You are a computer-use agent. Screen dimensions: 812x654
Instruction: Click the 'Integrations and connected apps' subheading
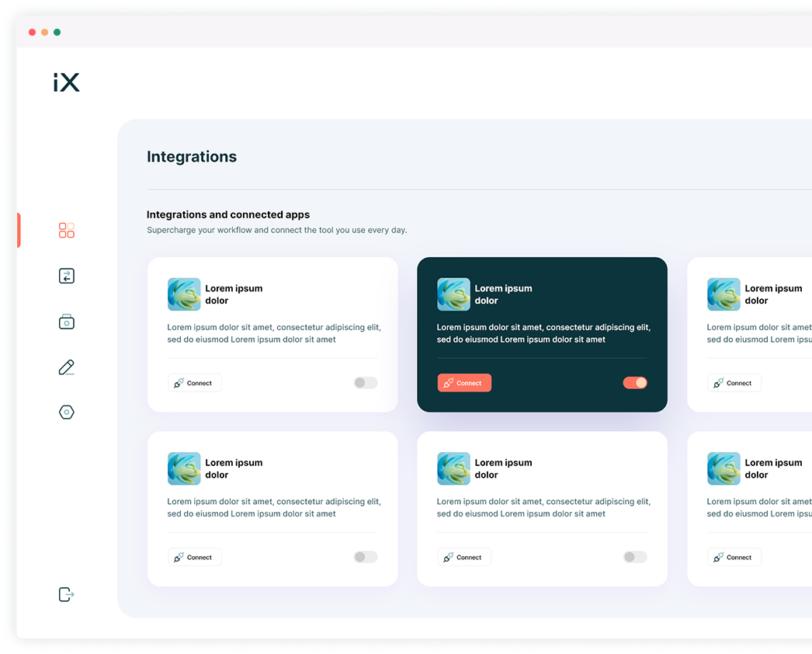pyautogui.click(x=228, y=214)
